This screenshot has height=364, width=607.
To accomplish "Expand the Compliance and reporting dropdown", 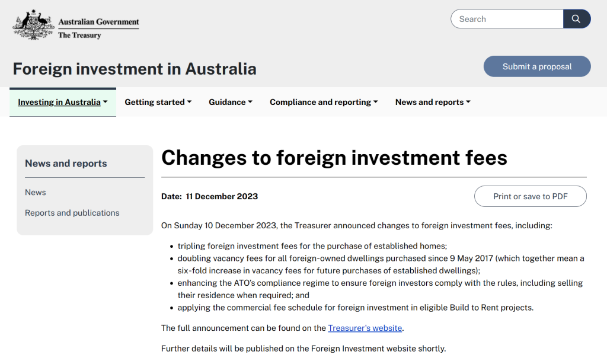I will (x=324, y=102).
